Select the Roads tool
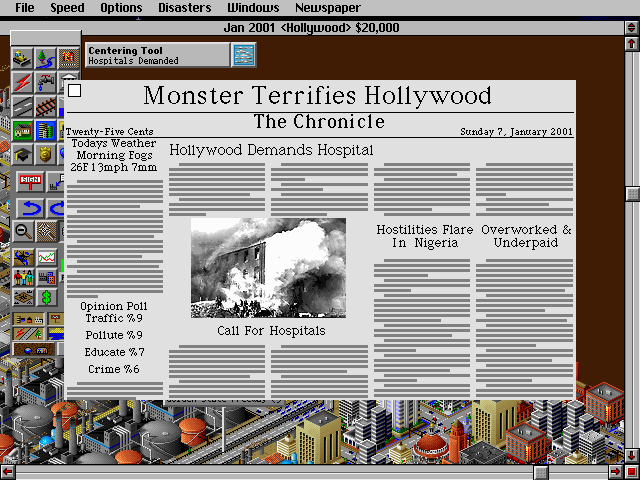Image resolution: width=640 pixels, height=480 pixels. 22,107
